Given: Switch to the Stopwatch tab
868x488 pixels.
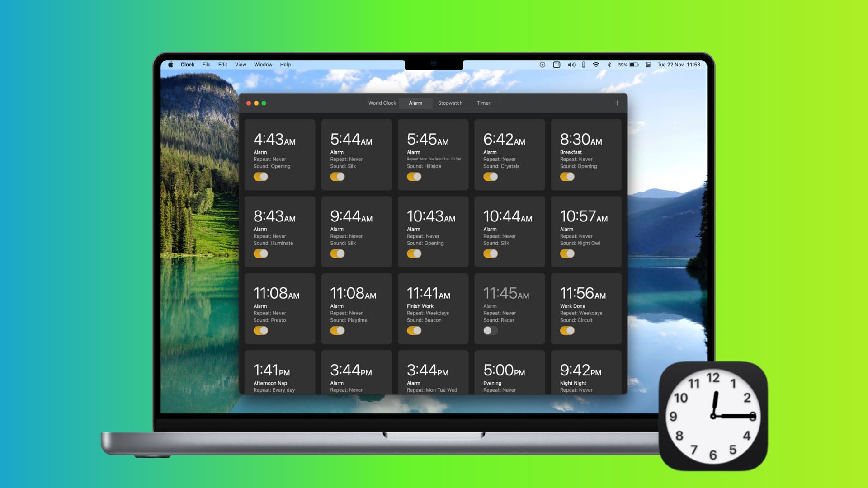Looking at the screenshot, I should coord(450,103).
